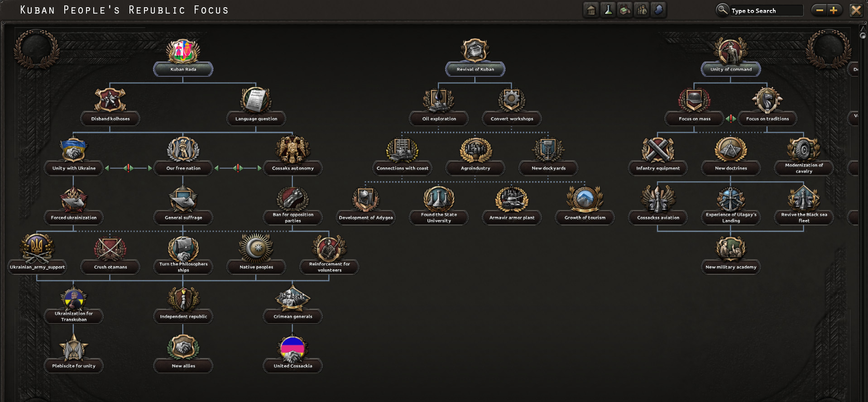Select the Ukrainization for Transkuban icon
Viewport: 868px width, 402px height.
click(x=74, y=298)
